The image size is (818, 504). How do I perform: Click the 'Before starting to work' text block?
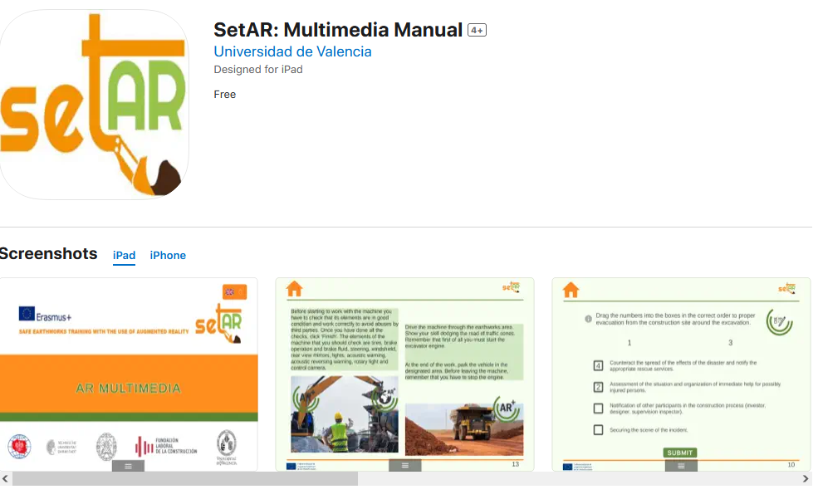click(345, 339)
